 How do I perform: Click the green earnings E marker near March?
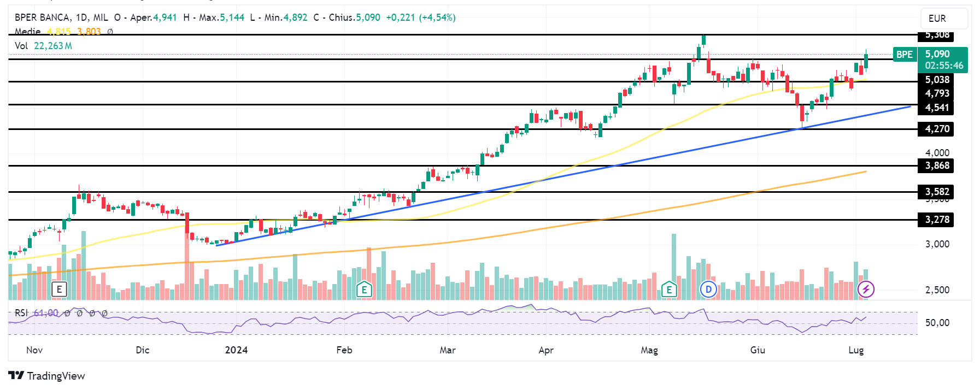(x=364, y=289)
